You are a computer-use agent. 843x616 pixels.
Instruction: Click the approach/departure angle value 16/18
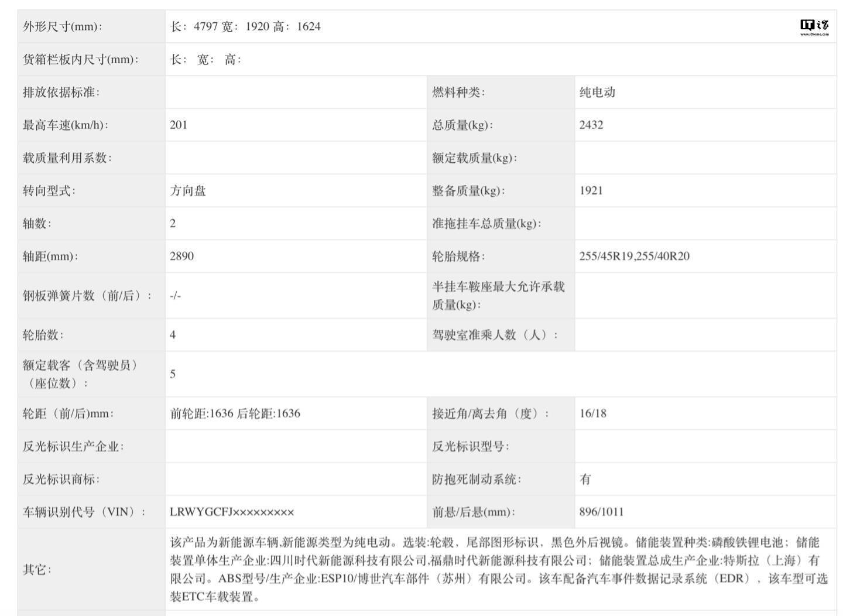[593, 413]
